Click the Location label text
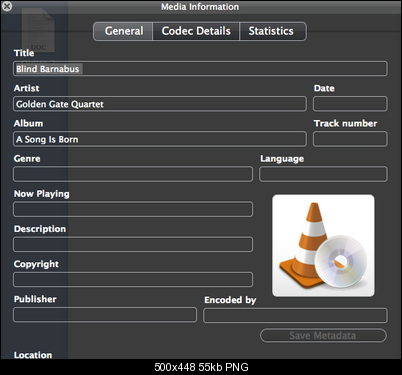The height and width of the screenshot is (375, 402). point(33,355)
